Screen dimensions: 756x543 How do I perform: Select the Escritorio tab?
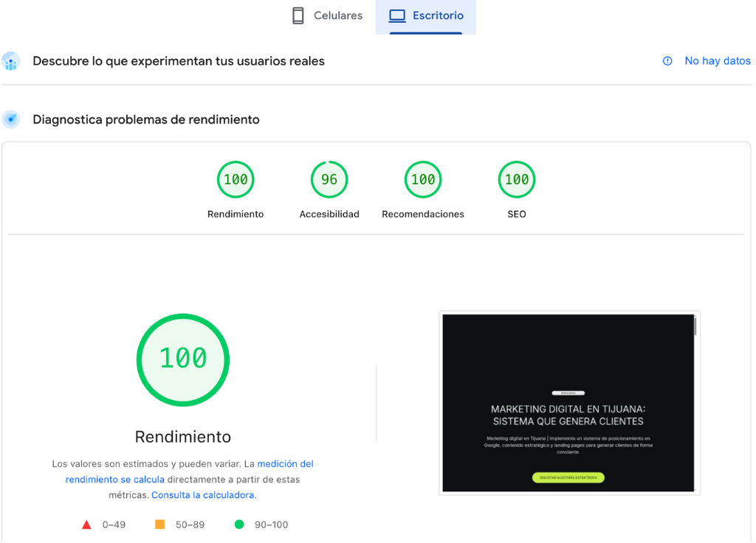point(426,16)
